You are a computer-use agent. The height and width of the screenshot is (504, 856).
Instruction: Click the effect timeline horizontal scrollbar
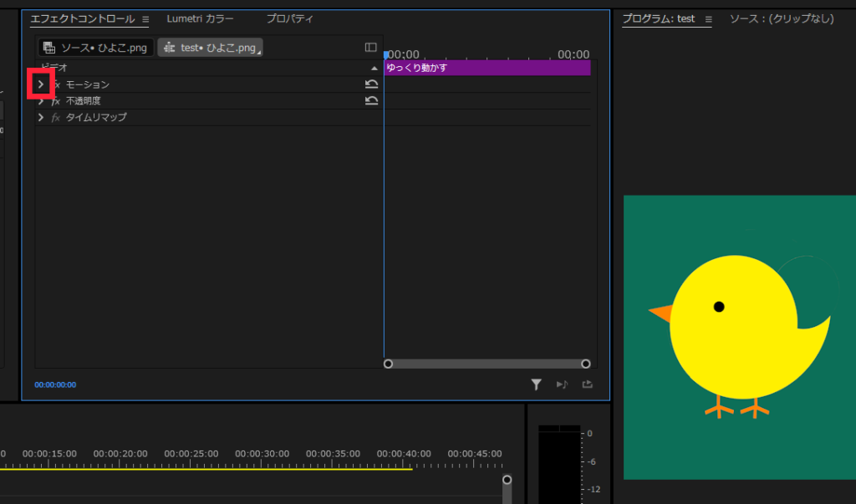(487, 364)
